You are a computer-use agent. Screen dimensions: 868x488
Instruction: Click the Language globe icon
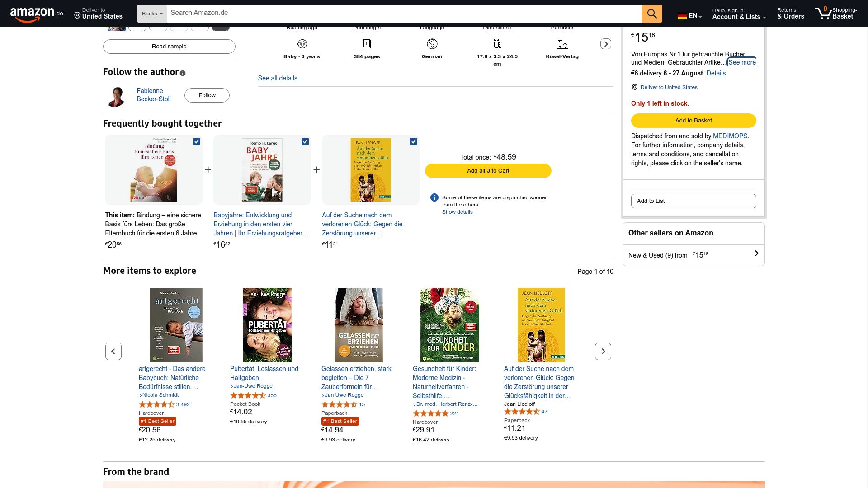(x=432, y=44)
